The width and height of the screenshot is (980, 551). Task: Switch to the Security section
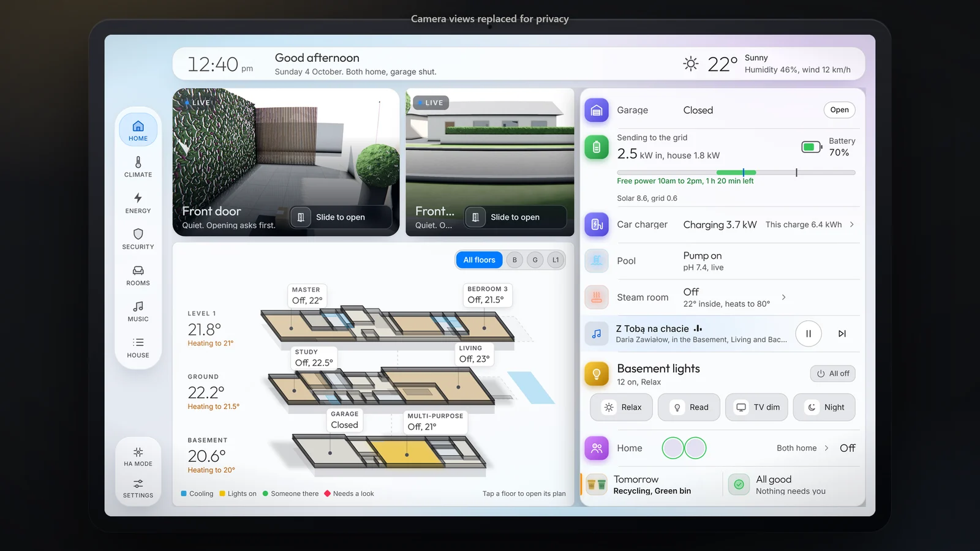(138, 239)
